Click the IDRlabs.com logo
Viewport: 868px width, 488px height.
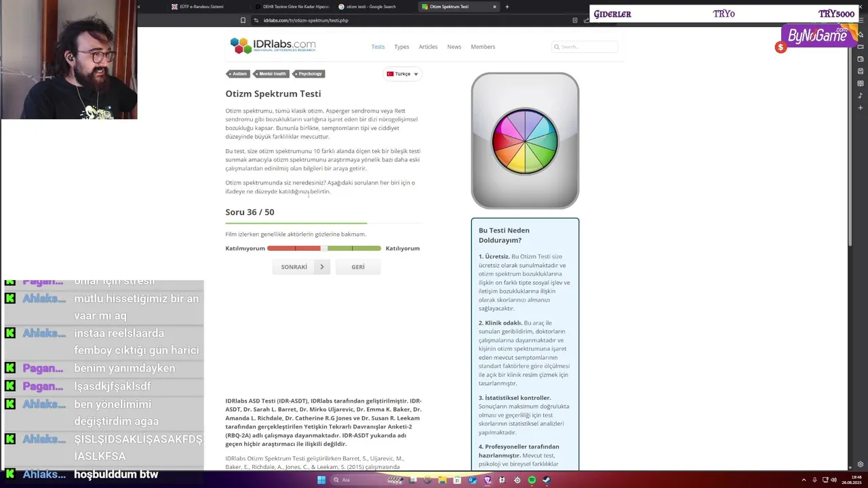(x=273, y=45)
